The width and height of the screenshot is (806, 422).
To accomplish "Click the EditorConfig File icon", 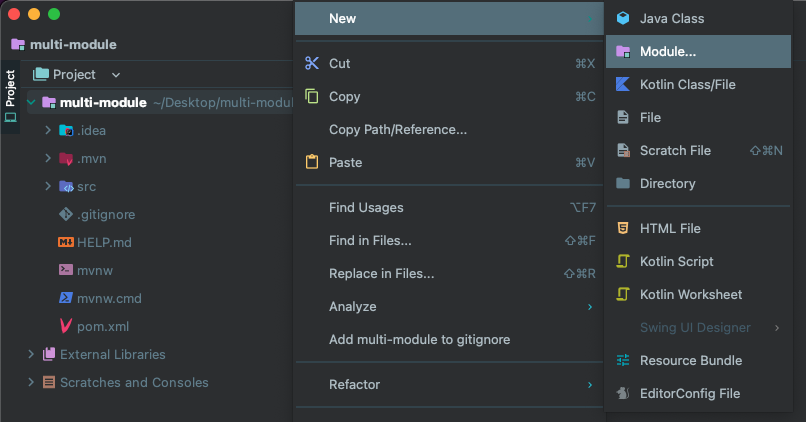I will coord(623,393).
